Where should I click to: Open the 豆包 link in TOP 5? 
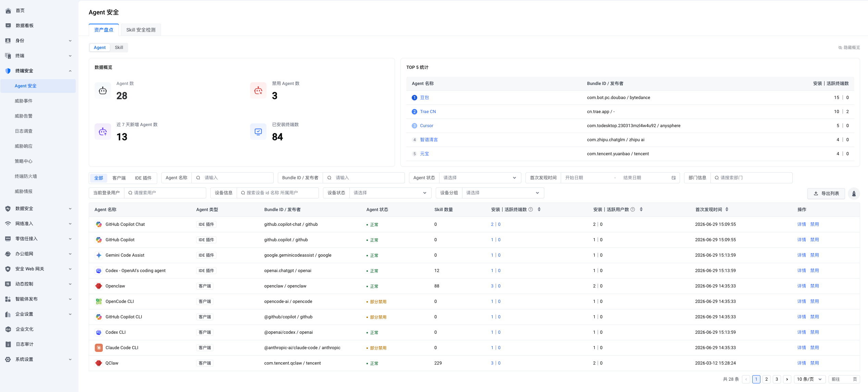click(x=424, y=98)
